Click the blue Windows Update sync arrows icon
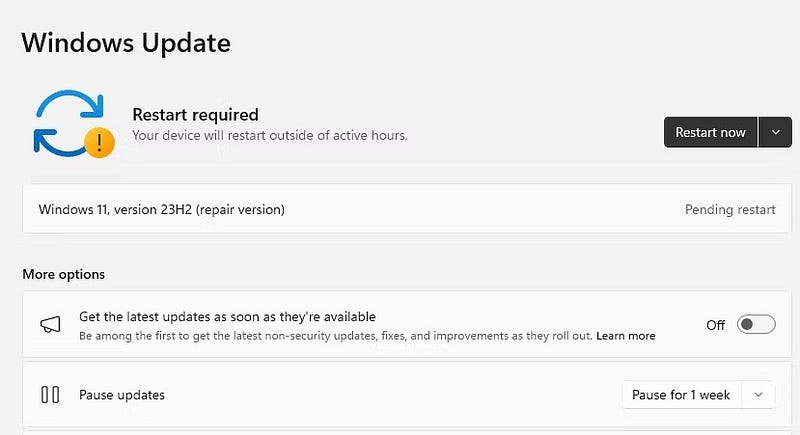Viewport: 800px width, 435px height. coord(67,122)
